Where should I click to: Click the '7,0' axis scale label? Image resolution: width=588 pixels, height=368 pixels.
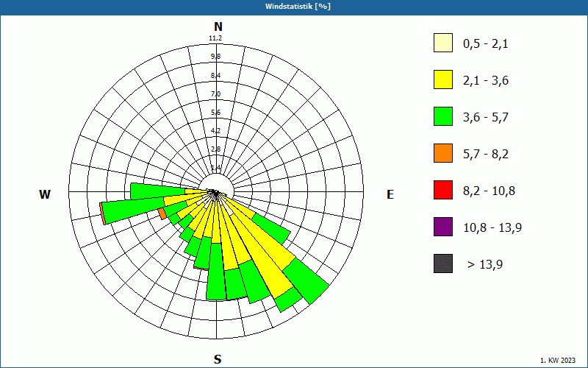tap(215, 94)
